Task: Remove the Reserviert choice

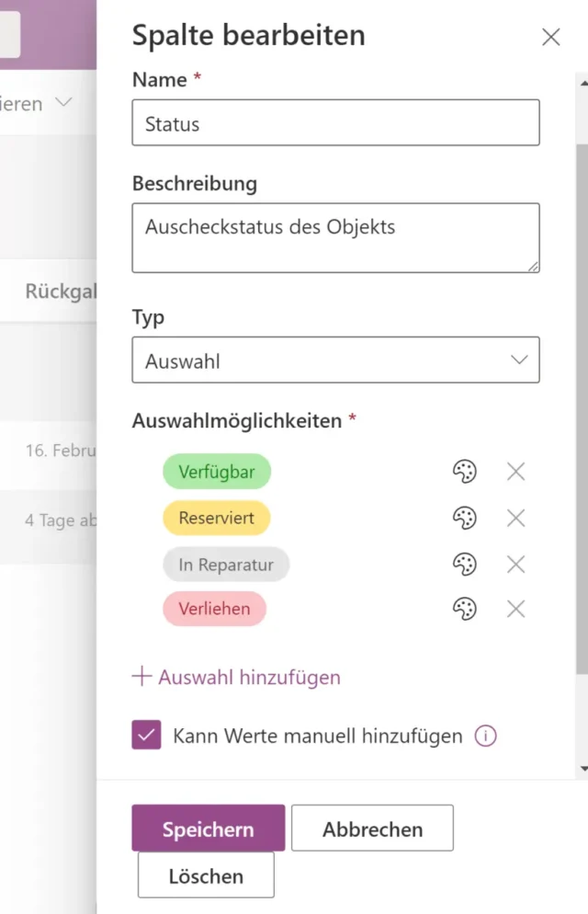Action: (516, 518)
